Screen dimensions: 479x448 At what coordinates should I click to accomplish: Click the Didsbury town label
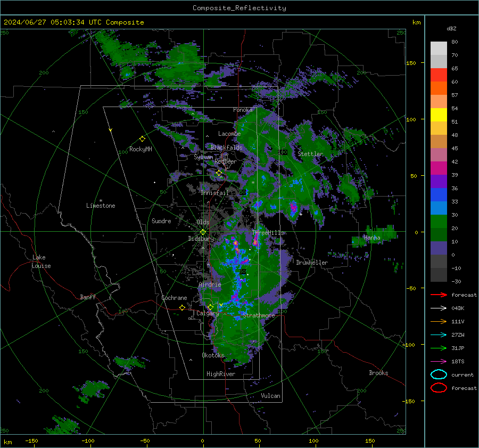point(201,239)
